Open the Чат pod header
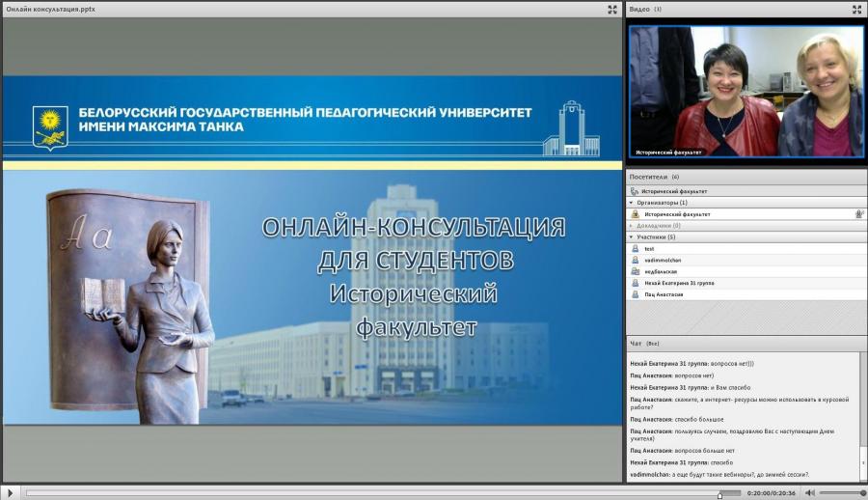 coord(746,343)
